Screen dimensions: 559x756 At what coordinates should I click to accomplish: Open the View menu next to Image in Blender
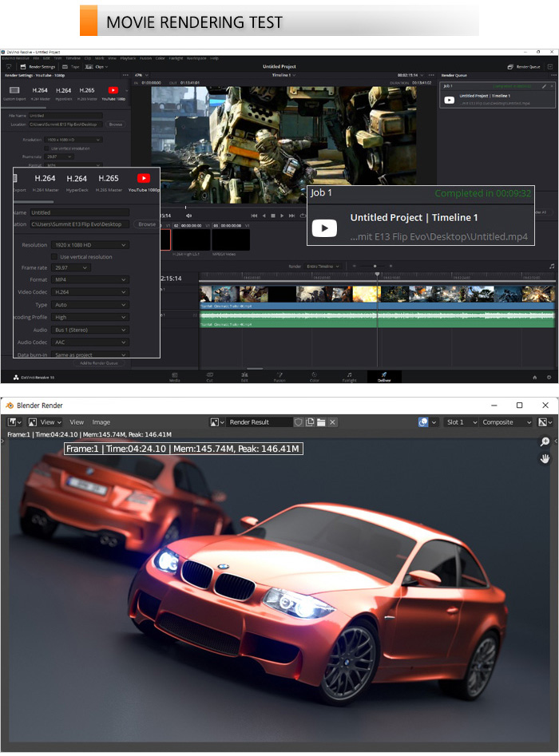(76, 422)
